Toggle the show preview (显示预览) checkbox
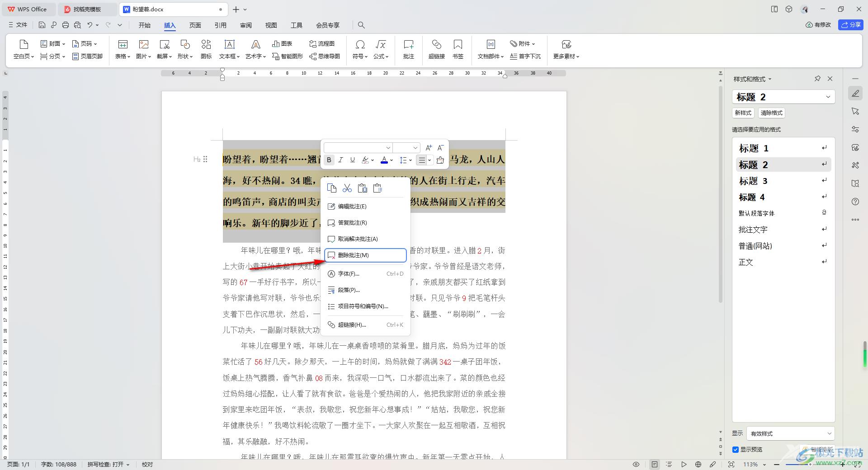The image size is (868, 470). 736,450
